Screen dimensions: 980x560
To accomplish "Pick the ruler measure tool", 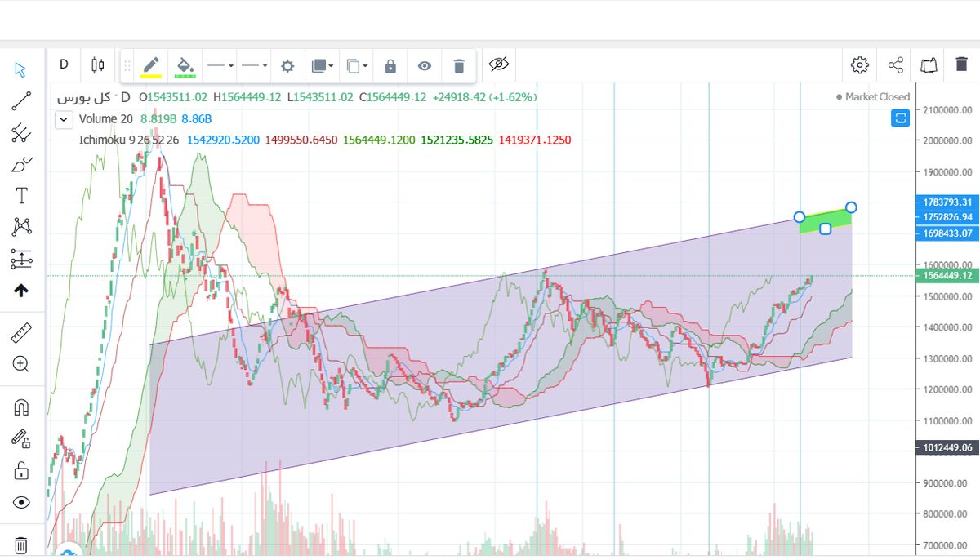I will [x=21, y=333].
